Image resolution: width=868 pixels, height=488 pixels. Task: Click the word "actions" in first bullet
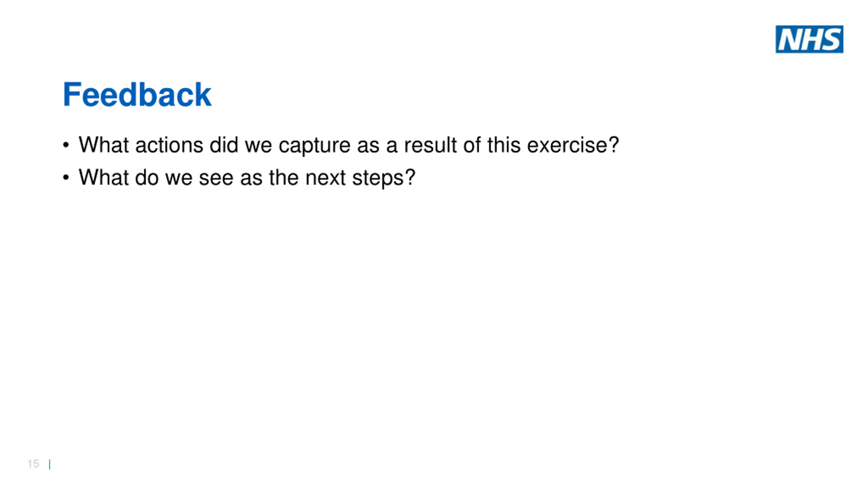coord(169,145)
